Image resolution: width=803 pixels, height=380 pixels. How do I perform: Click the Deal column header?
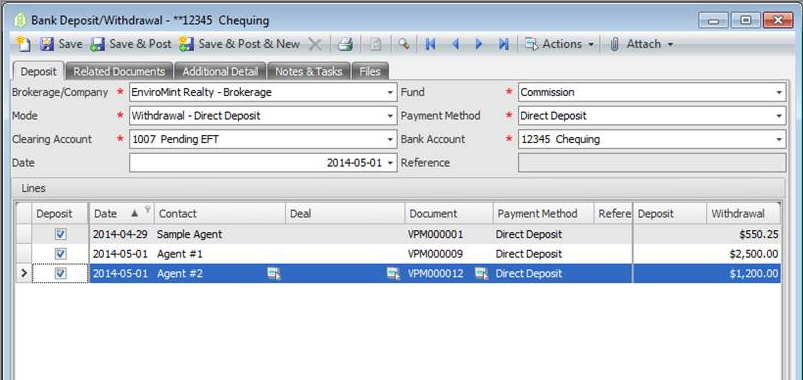coord(345,214)
